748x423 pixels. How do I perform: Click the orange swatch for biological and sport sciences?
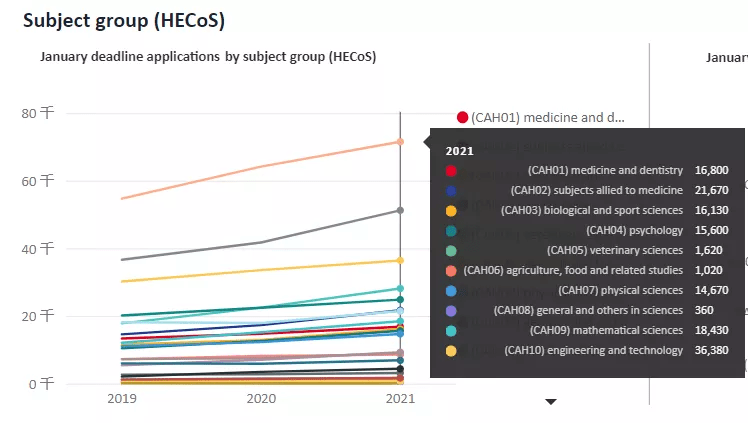pos(451,211)
